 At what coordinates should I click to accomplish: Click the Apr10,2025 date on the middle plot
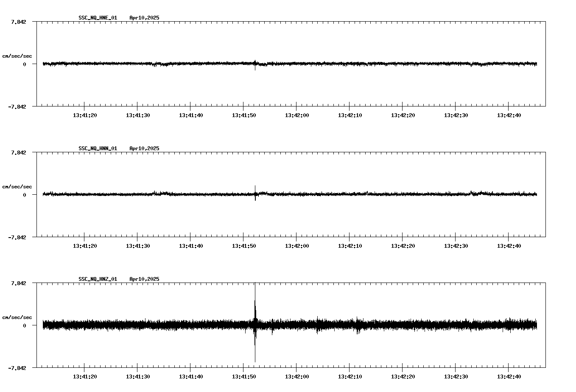pyautogui.click(x=144, y=148)
